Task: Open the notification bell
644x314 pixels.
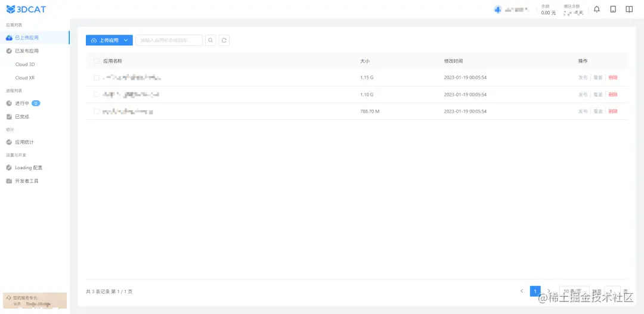Action: tap(597, 10)
